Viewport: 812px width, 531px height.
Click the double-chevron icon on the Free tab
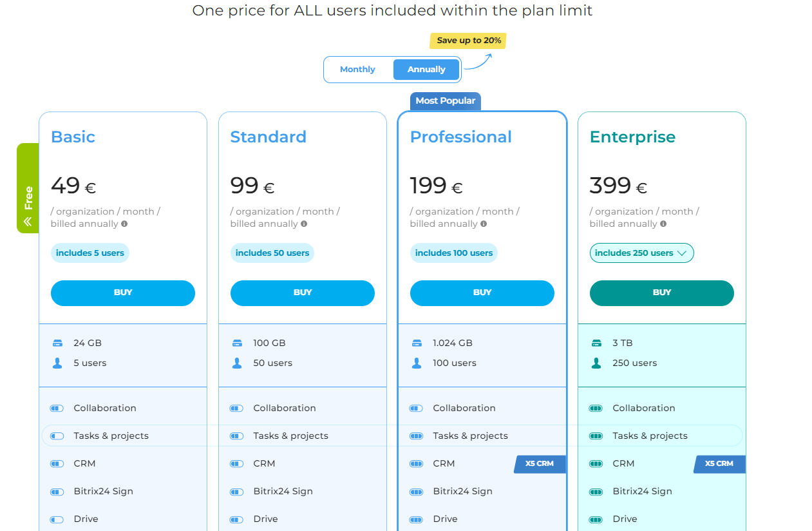(x=28, y=222)
